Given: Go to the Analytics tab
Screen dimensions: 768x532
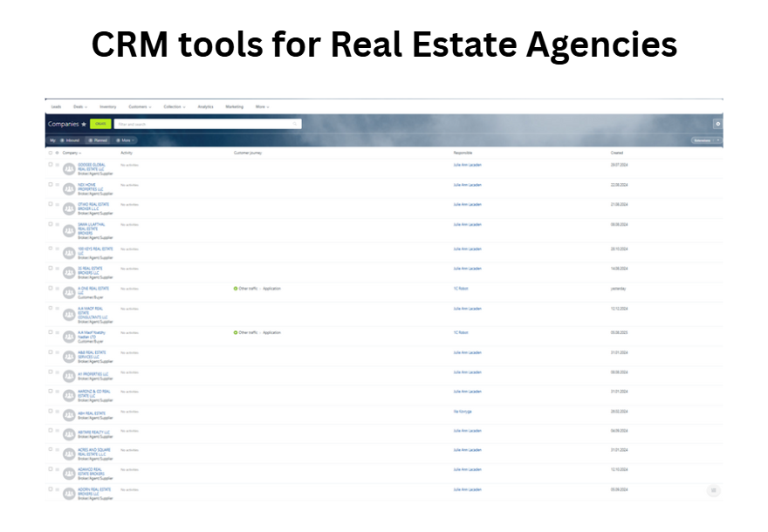Looking at the screenshot, I should pos(205,106).
